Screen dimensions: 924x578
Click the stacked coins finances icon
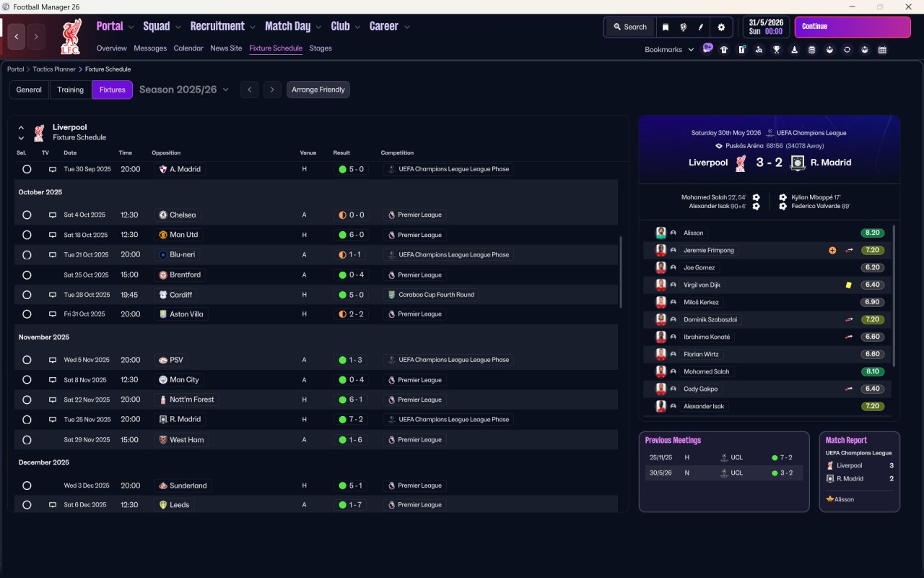click(x=812, y=50)
